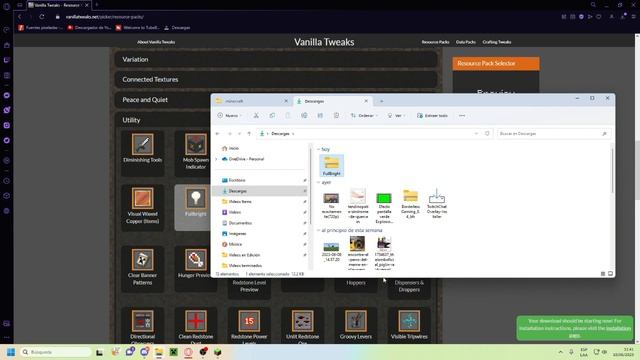
Task: Click the Cut scissors icon in Explorer
Action: [256, 116]
